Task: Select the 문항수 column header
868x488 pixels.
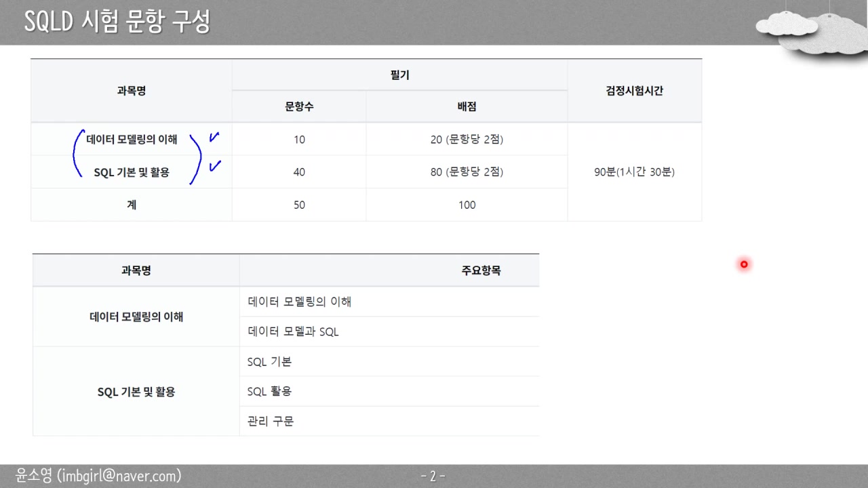Action: (298, 106)
